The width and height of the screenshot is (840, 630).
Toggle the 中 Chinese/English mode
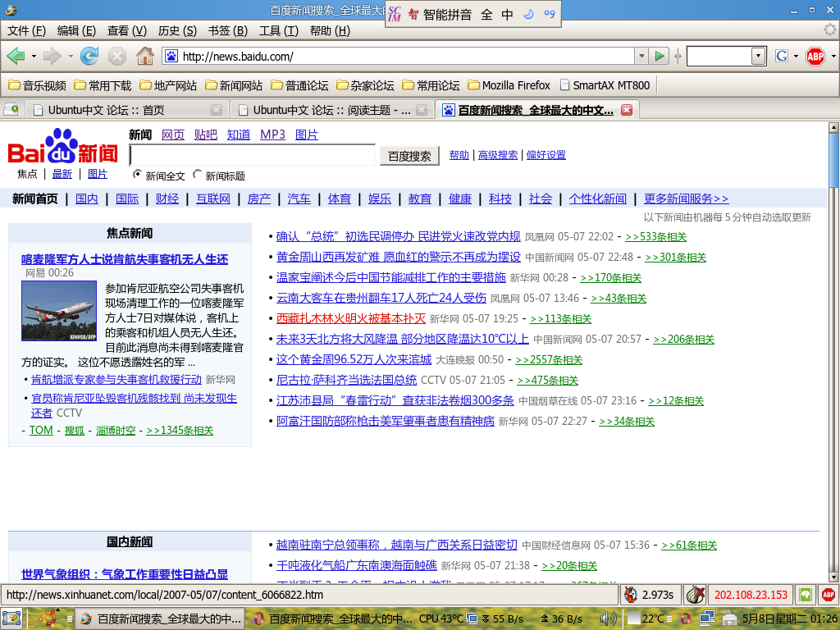point(507,15)
